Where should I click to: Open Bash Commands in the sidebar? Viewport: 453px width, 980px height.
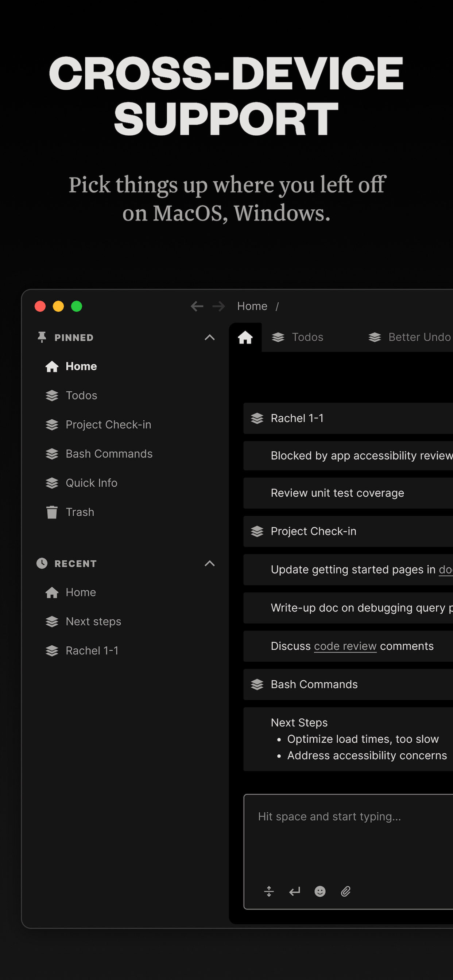pyautogui.click(x=109, y=454)
